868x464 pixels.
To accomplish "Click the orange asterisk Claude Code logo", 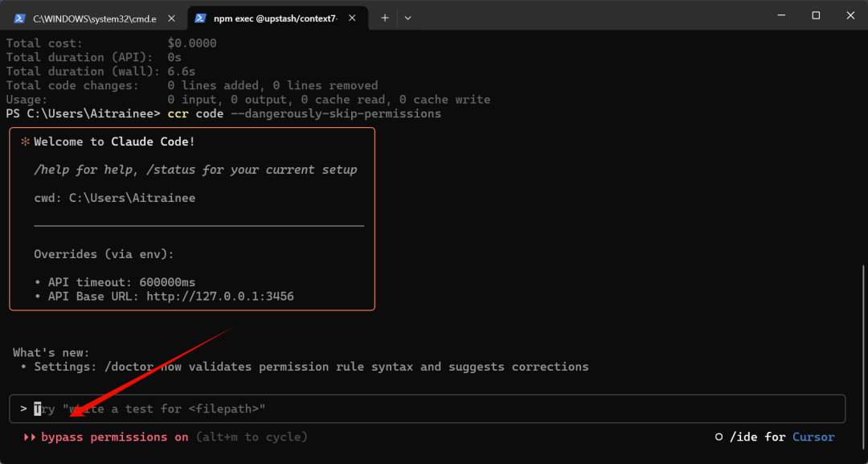I will coord(25,142).
